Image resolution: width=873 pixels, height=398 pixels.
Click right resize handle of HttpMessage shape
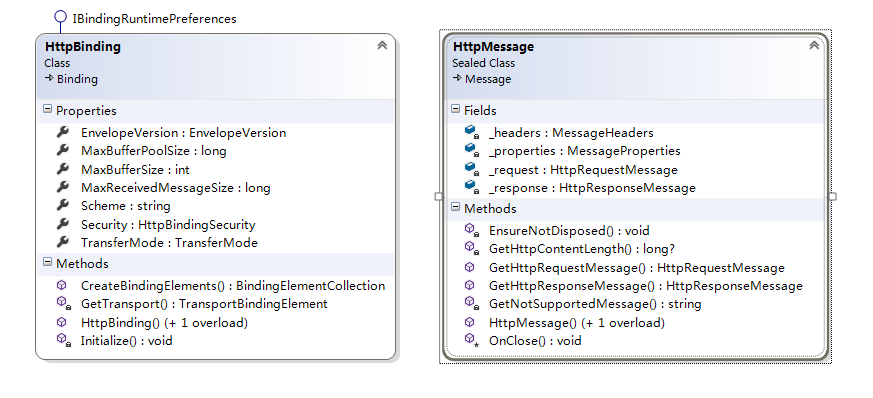click(832, 196)
